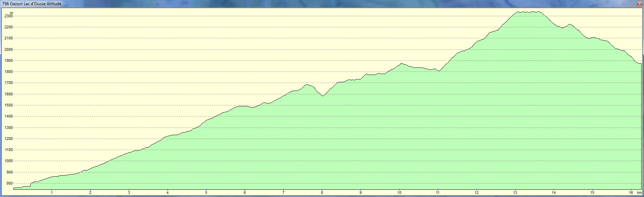Click the 1500 altitude axis label
Screen dimensions: 644x197
coord(8,105)
